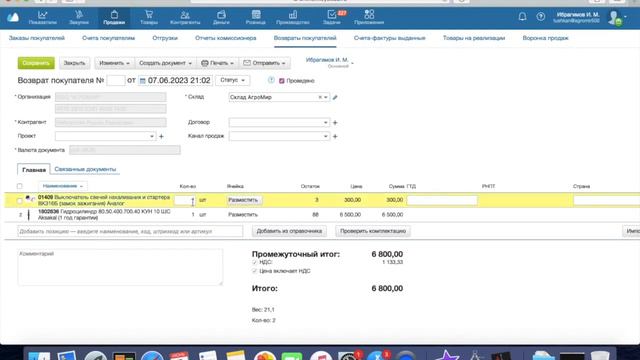Click the Закрыть button
Image resolution: width=640 pixels, height=360 pixels.
[x=74, y=63]
